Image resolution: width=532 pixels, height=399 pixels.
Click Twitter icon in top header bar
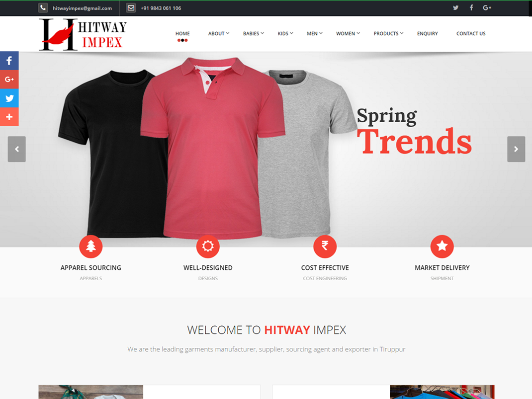pyautogui.click(x=455, y=8)
